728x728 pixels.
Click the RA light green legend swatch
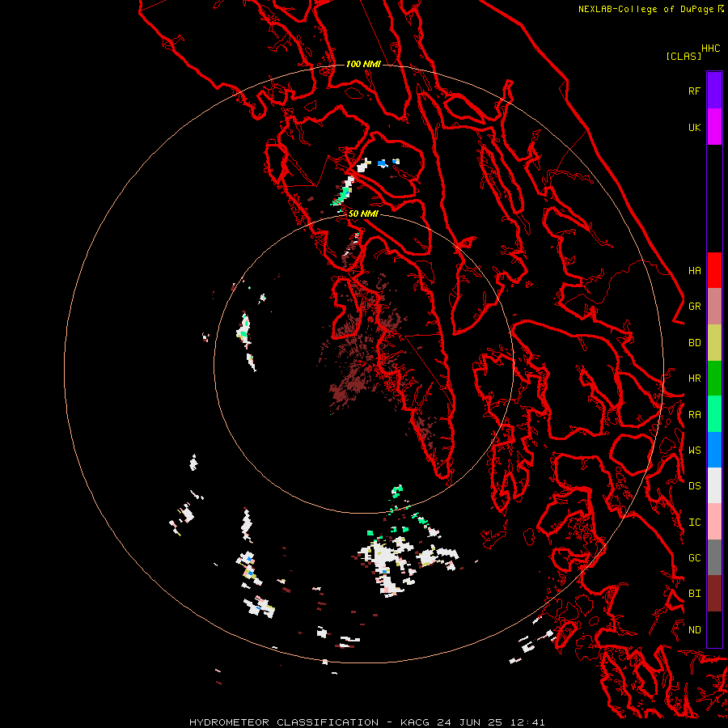point(714,414)
